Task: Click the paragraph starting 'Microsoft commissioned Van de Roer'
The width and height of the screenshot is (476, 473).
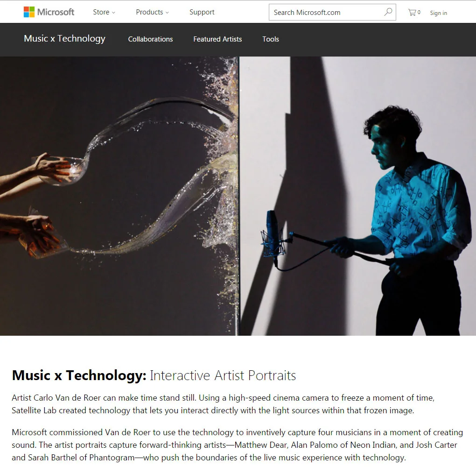Action: [237, 445]
